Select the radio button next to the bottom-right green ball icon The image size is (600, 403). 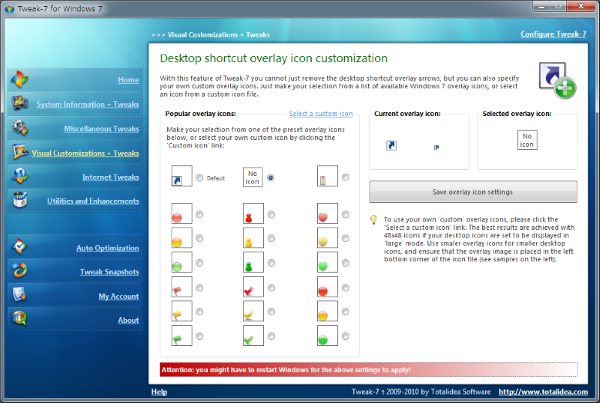pos(346,336)
